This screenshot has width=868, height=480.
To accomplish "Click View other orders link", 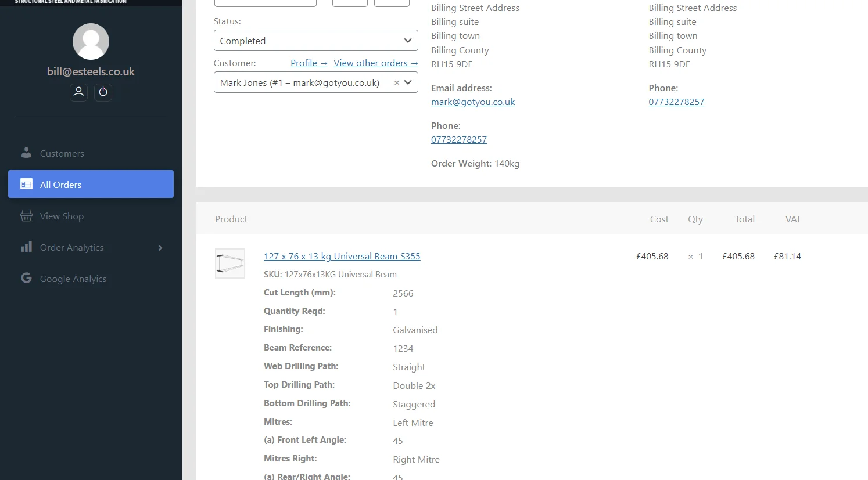I will click(x=375, y=63).
